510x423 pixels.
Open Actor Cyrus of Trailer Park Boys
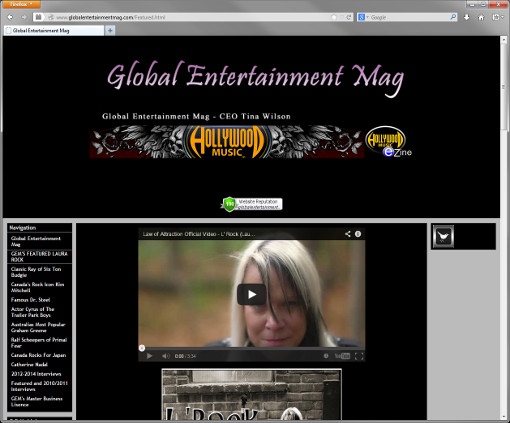32,312
